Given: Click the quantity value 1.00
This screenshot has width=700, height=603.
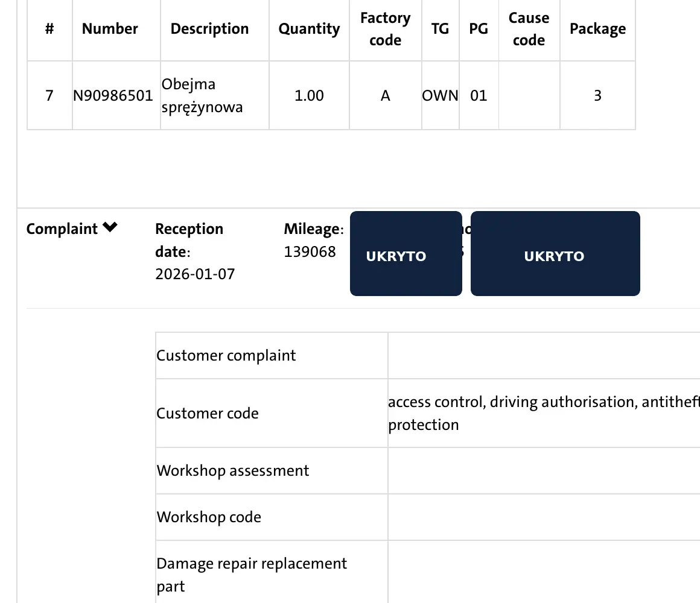Looking at the screenshot, I should point(309,95).
